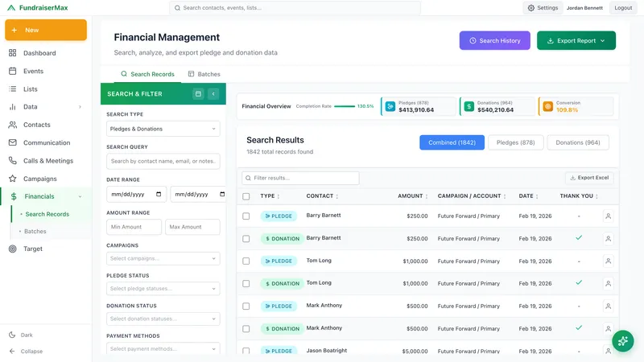Collapse the Financials sidebar section

(x=80, y=196)
